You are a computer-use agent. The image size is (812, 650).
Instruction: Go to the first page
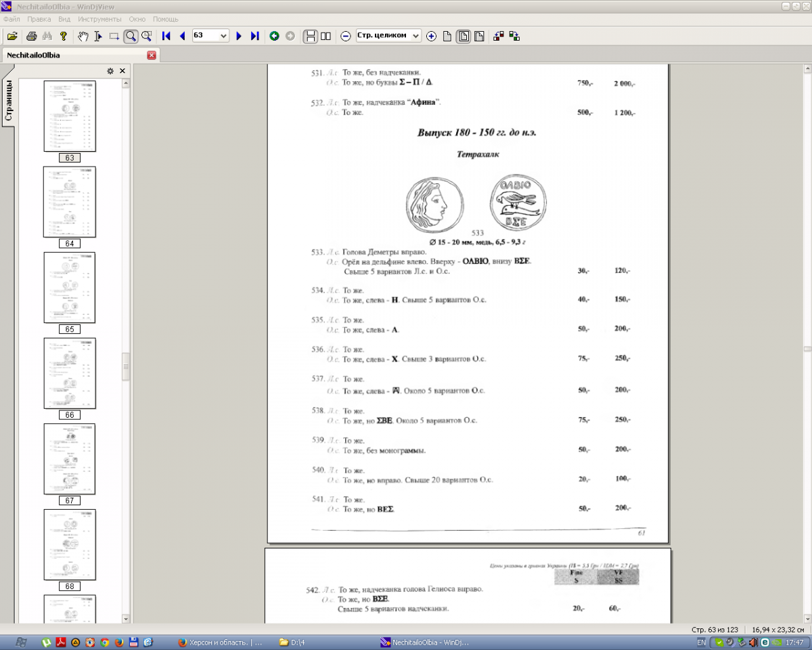point(166,36)
